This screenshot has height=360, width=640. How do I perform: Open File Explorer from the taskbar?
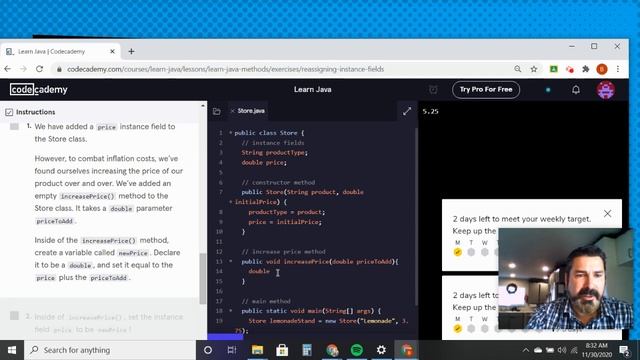point(257,350)
